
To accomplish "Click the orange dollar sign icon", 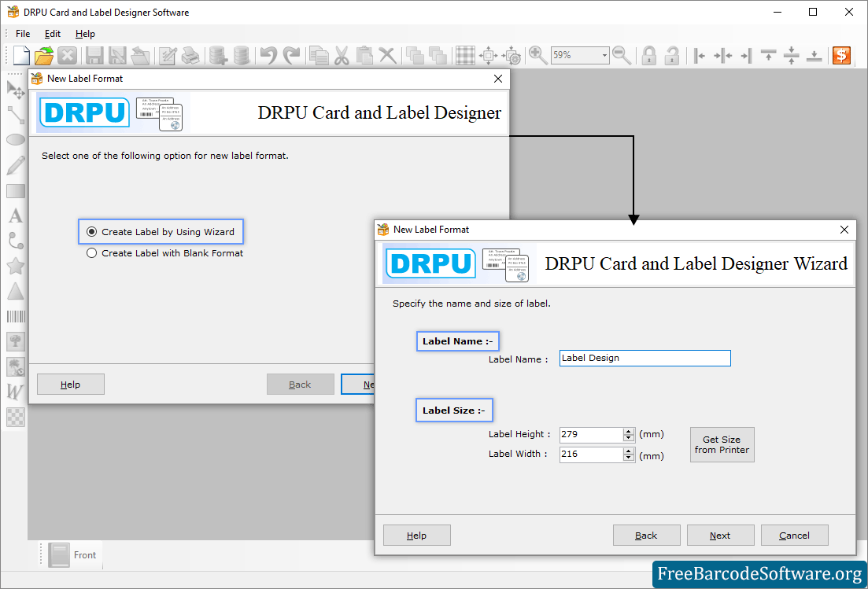I will [841, 55].
